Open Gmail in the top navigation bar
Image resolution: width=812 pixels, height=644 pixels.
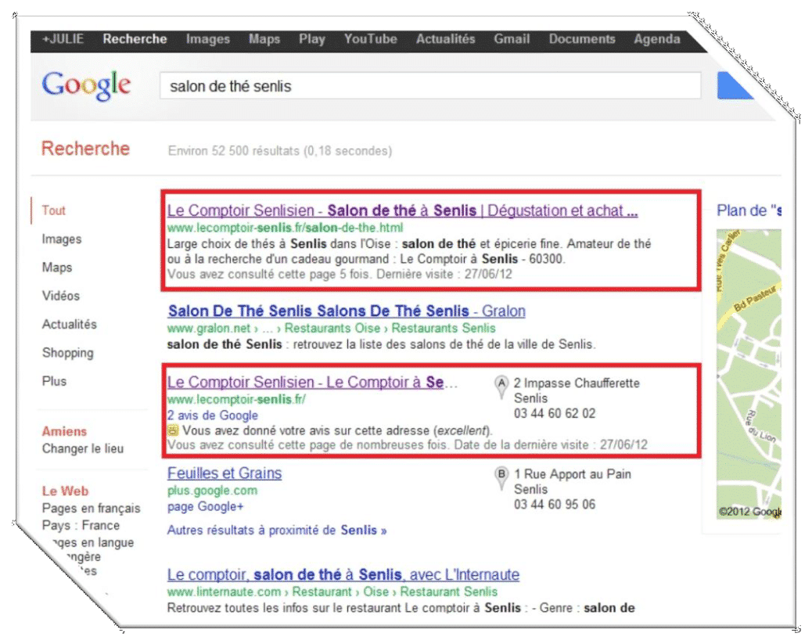(512, 39)
